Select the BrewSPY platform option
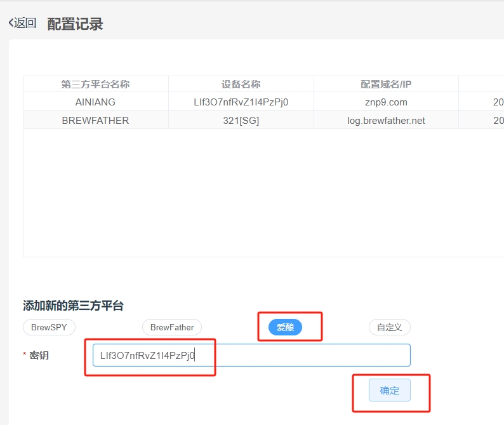Image resolution: width=504 pixels, height=425 pixels. [x=49, y=327]
